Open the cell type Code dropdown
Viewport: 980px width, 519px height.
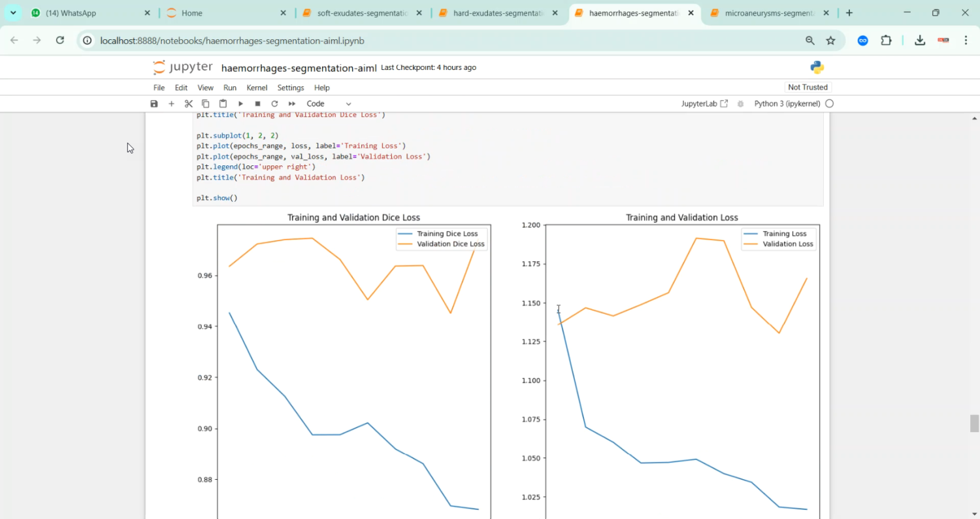tap(329, 104)
